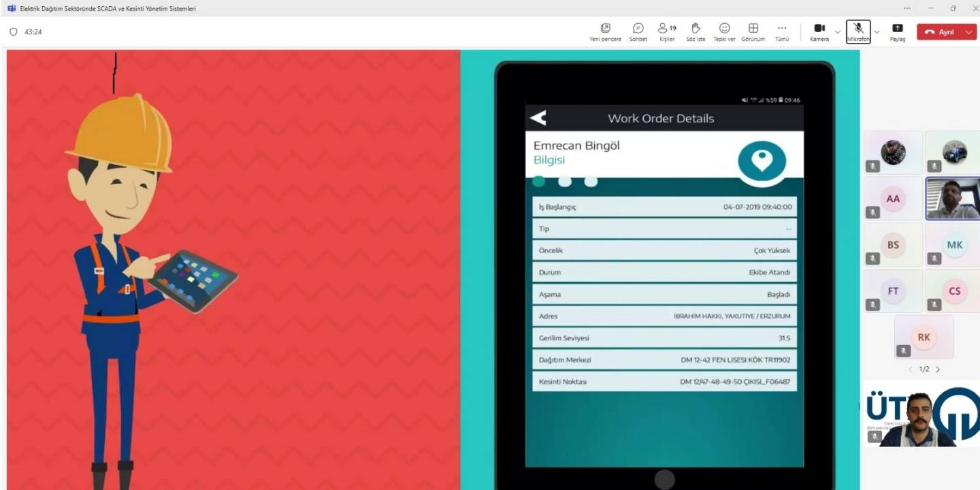Leave the meeting with Ayrıl
This screenshot has height=490, width=980.
(x=939, y=32)
